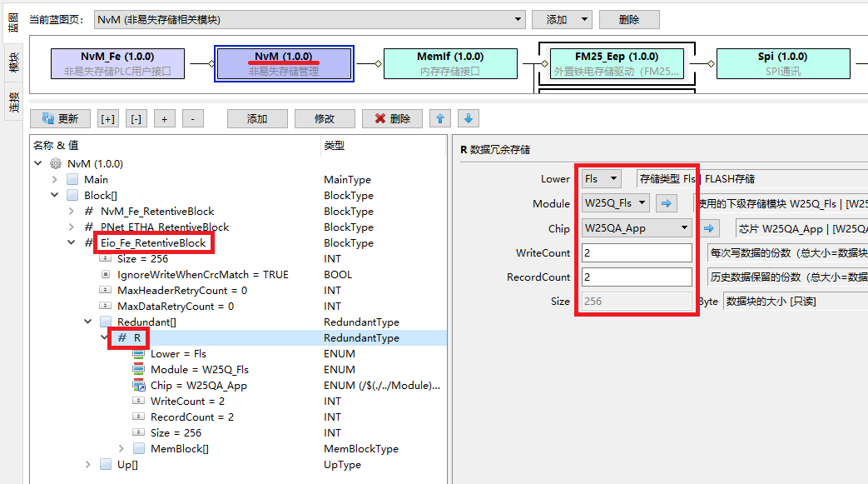The width and height of the screenshot is (868, 484).
Task: Expand the Main tree node
Action: [x=55, y=180]
